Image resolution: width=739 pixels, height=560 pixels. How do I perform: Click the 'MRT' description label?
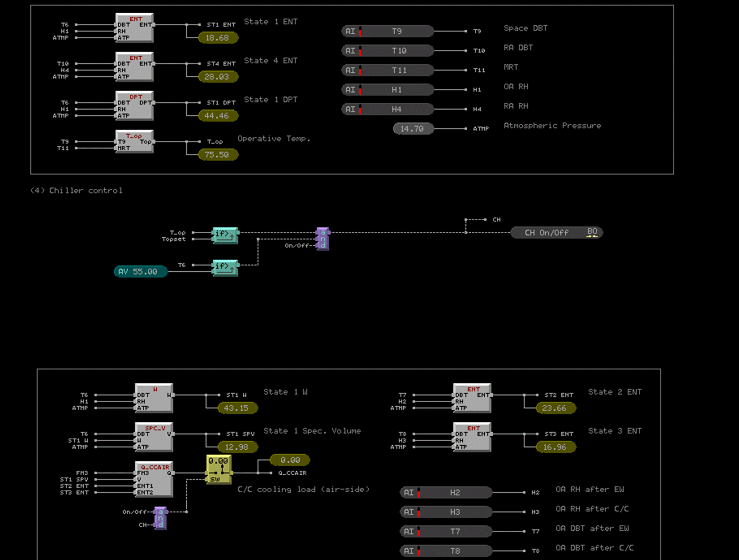pyautogui.click(x=511, y=67)
